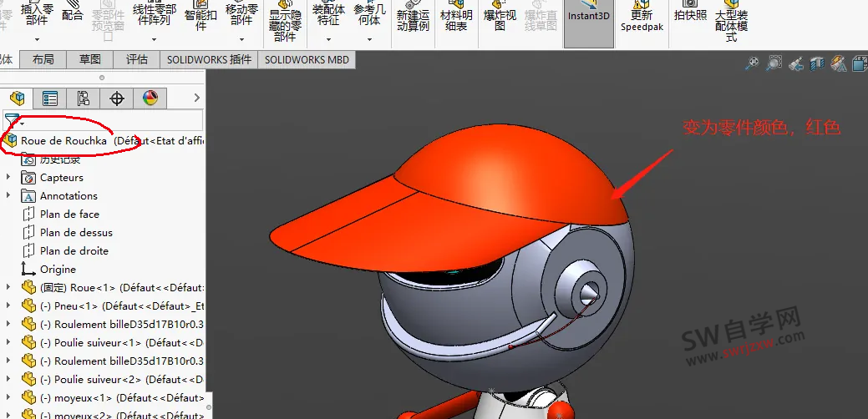Screen dimensions: 868x419
Task: Select the moyeux<1> component
Action: 113,397
